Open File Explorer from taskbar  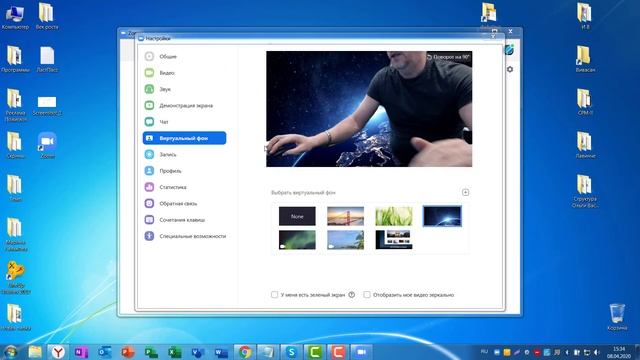35,352
